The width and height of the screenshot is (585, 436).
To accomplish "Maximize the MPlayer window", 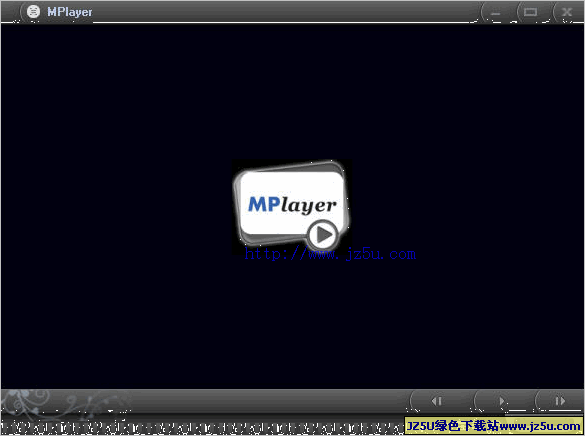I will click(x=530, y=12).
